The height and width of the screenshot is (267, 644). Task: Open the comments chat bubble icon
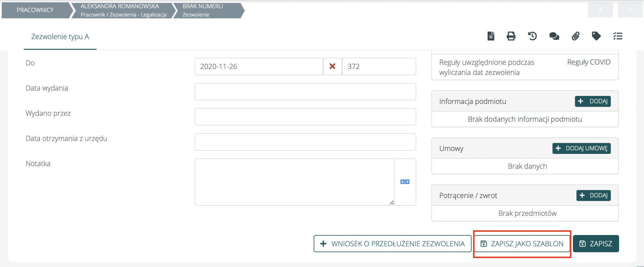pyautogui.click(x=554, y=36)
